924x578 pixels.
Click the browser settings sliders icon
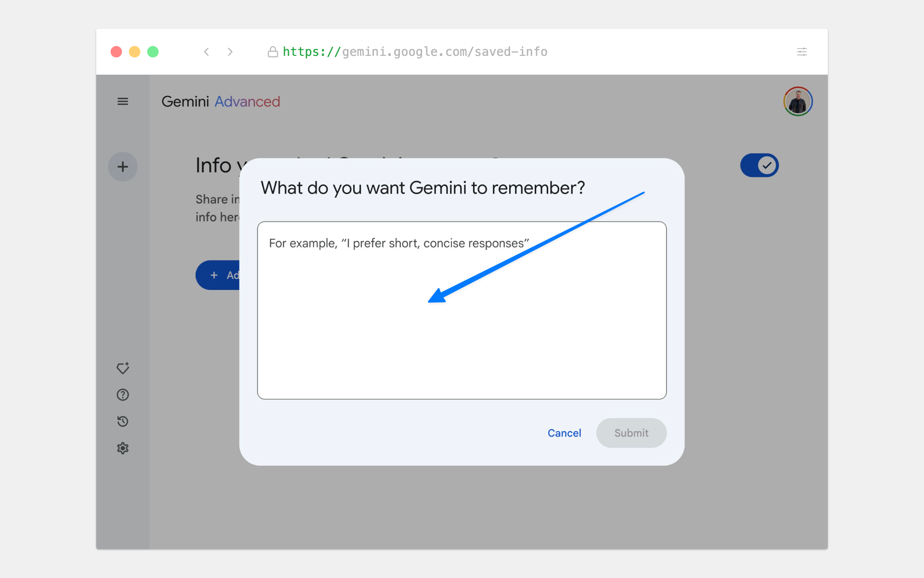(x=802, y=52)
